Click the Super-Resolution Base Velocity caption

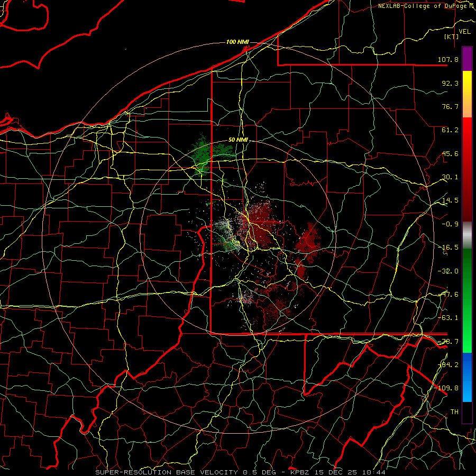(241, 472)
